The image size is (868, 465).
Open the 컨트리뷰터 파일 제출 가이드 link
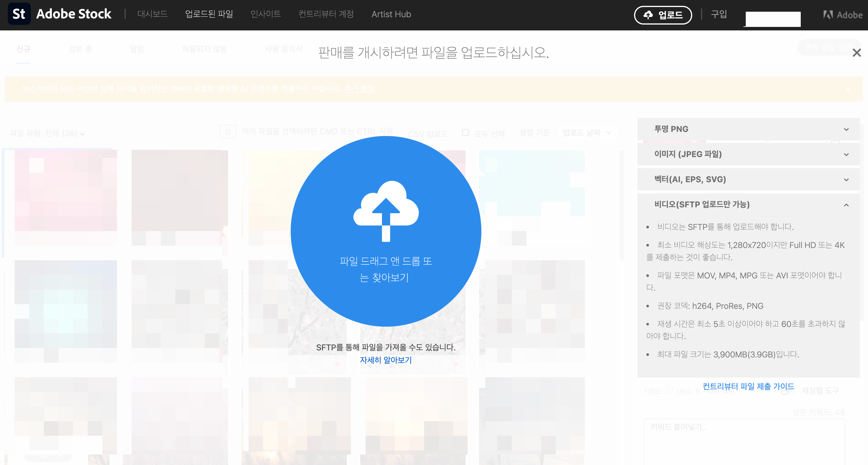click(748, 387)
